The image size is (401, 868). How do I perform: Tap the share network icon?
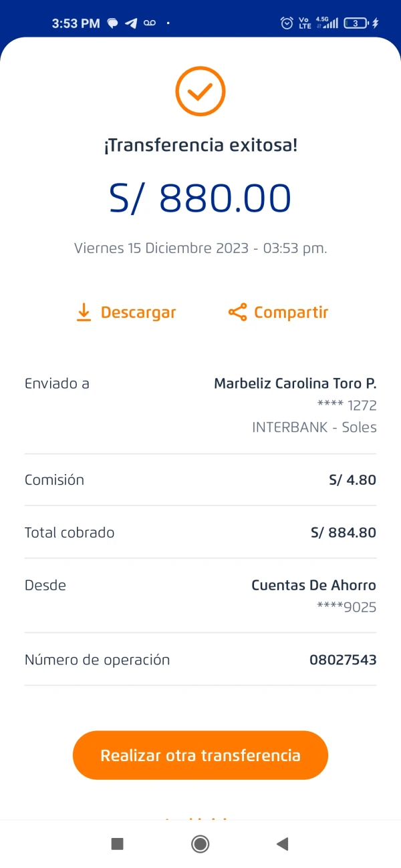(237, 312)
